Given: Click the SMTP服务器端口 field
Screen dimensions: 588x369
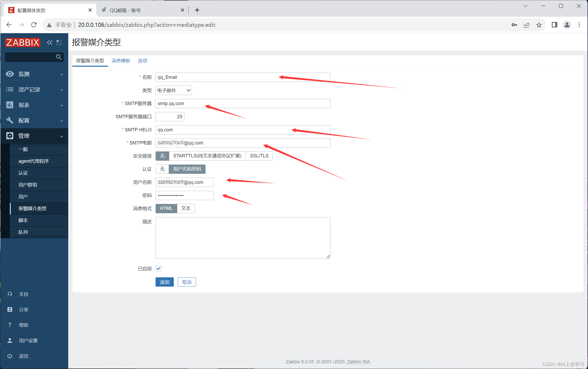Looking at the screenshot, I should click(x=170, y=117).
